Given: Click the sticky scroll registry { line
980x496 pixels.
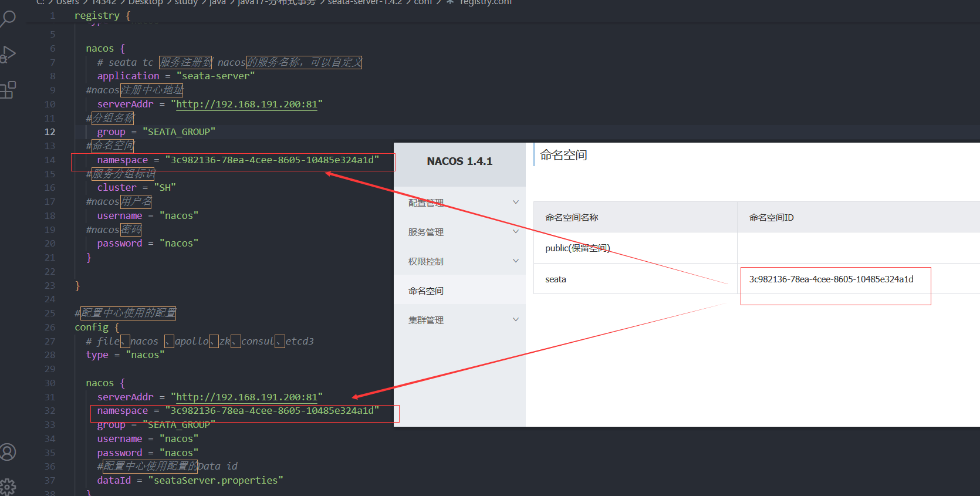Looking at the screenshot, I should (102, 16).
